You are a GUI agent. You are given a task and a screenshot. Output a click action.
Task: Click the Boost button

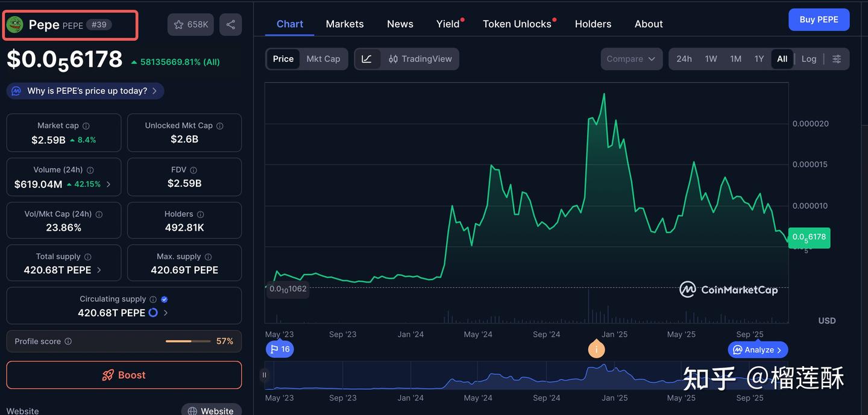124,375
